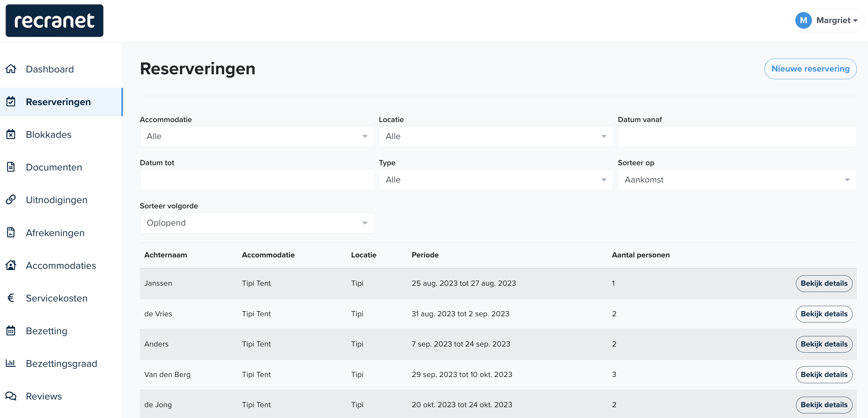
Task: Click the Dashboard home icon
Action: [x=11, y=69]
